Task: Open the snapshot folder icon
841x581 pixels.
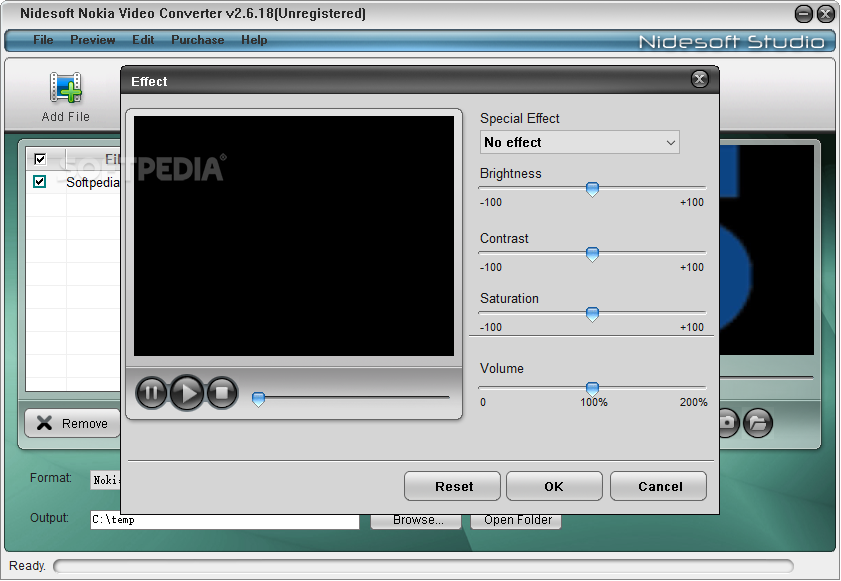Action: click(x=757, y=423)
